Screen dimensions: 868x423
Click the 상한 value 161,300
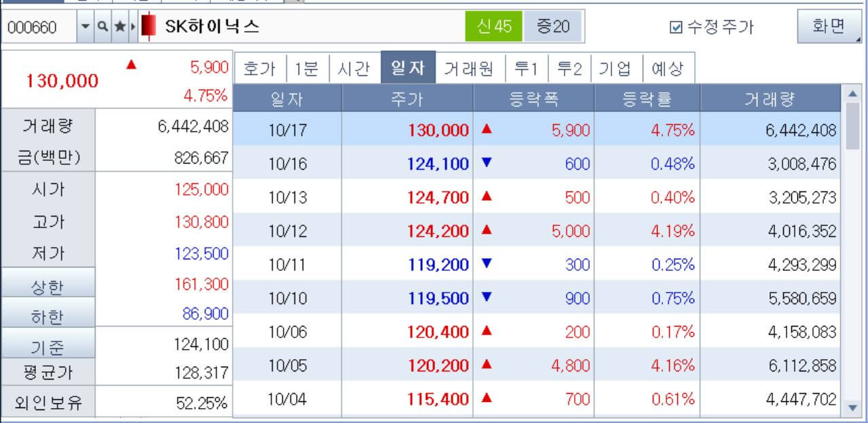tap(202, 284)
